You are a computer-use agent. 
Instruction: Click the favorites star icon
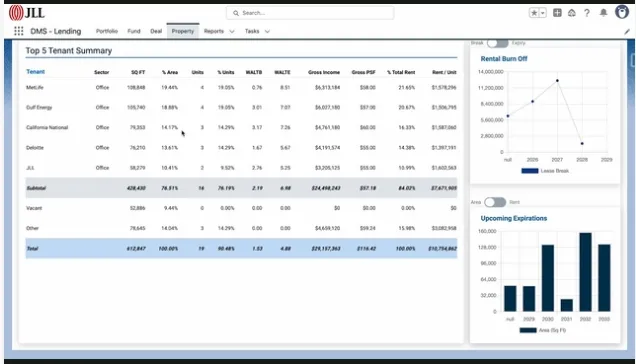coord(534,13)
